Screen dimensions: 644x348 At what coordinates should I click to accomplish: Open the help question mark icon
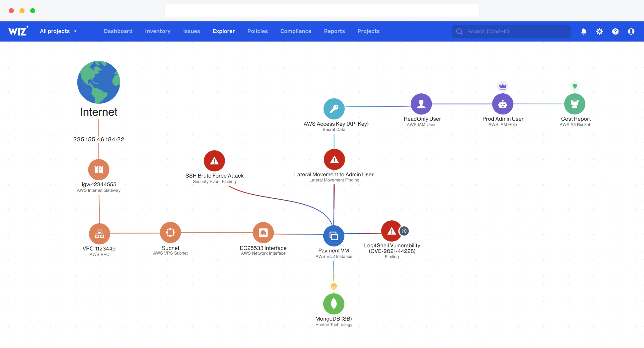[x=615, y=31]
